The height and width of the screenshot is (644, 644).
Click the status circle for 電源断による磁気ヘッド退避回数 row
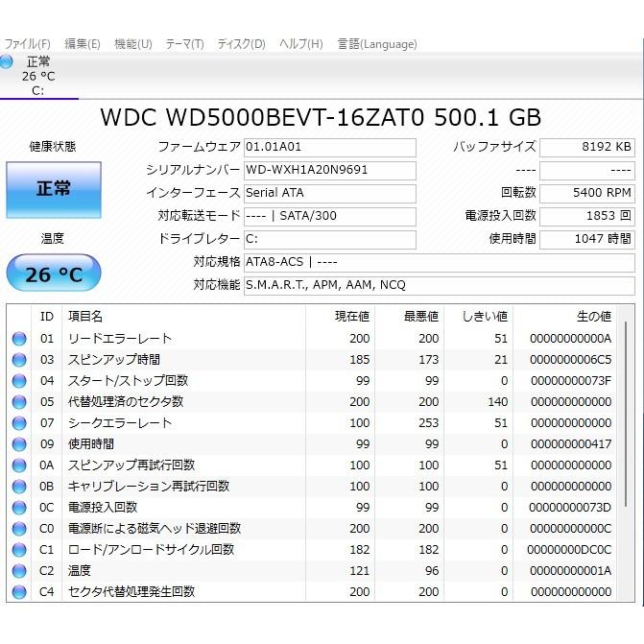pyautogui.click(x=19, y=529)
